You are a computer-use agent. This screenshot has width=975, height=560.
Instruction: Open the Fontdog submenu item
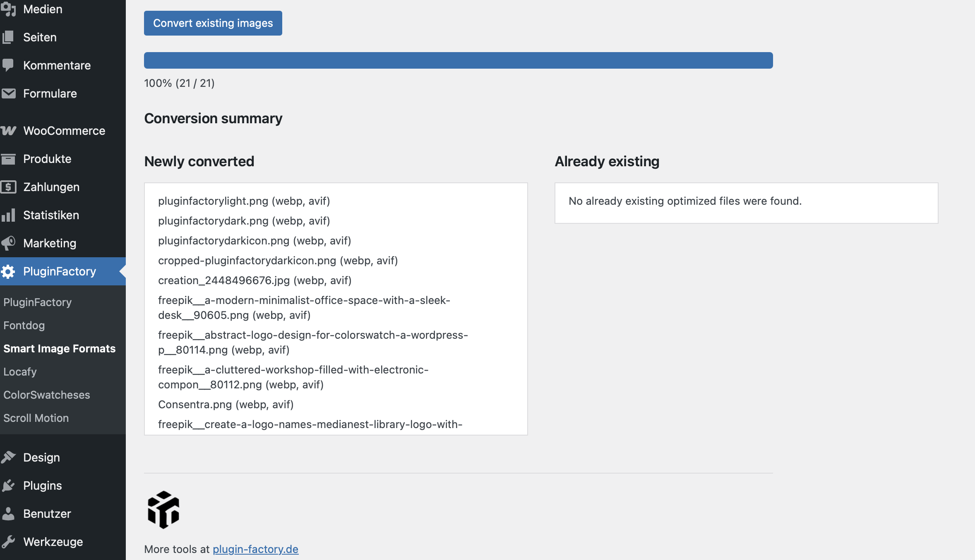click(x=24, y=325)
